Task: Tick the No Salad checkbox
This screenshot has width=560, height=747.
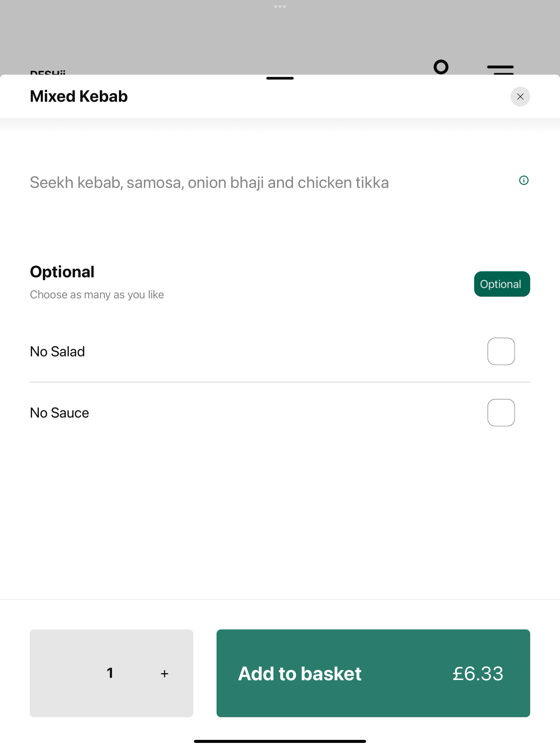Action: click(x=501, y=351)
